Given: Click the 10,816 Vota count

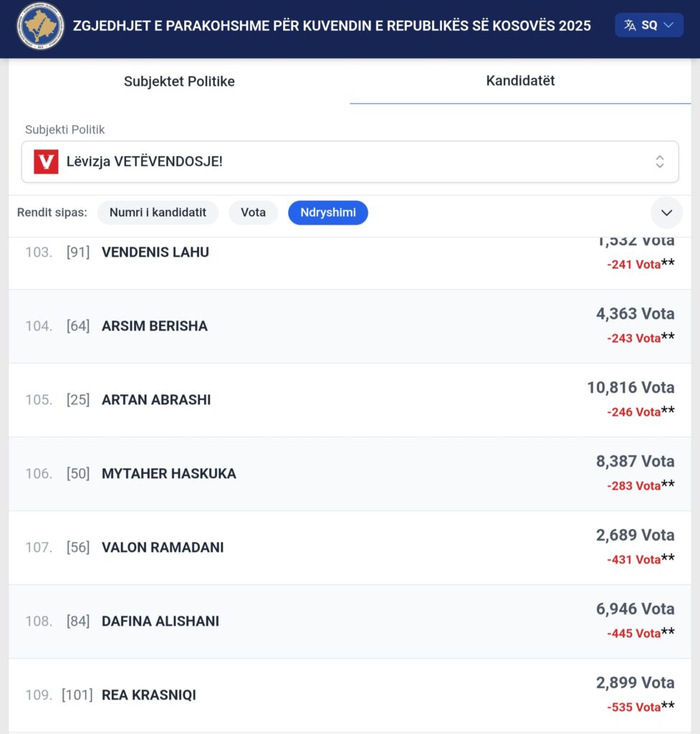Looking at the screenshot, I should 631,388.
